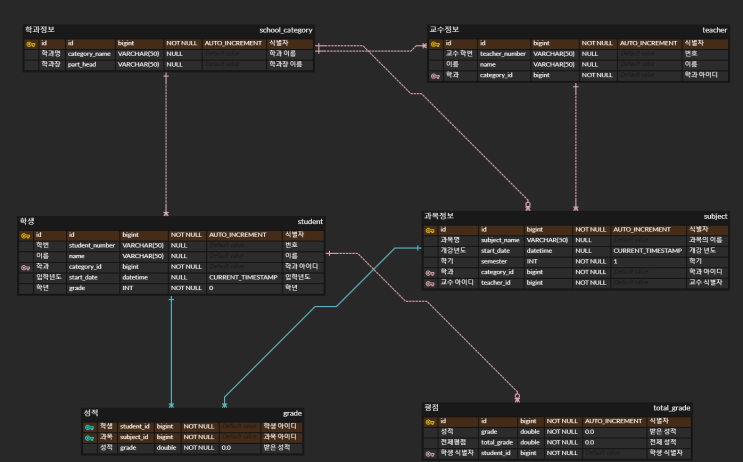
Task: Select the part_head column cell
Action: point(90,64)
